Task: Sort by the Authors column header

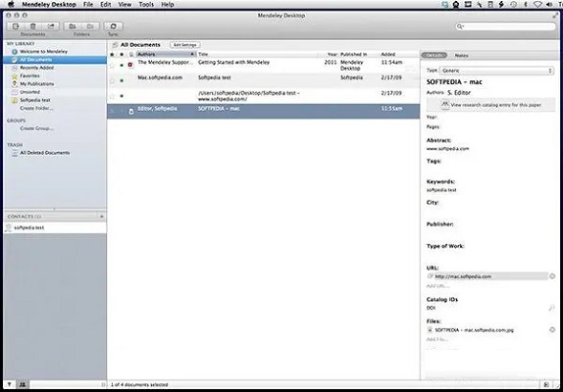Action: point(166,54)
